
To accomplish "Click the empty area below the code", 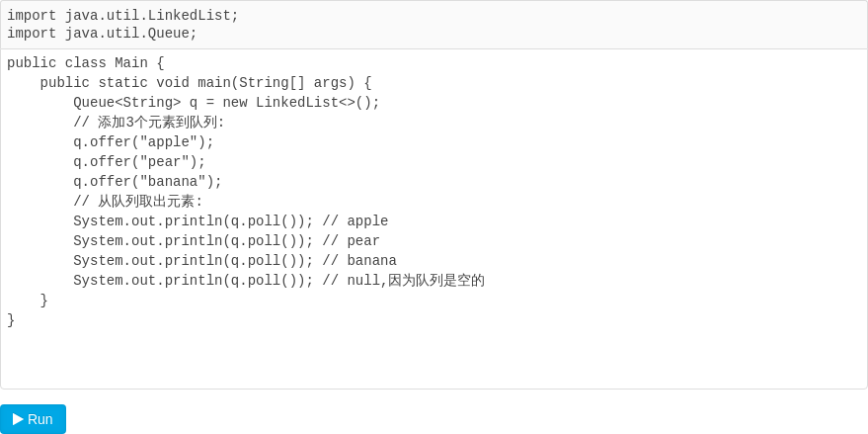I will [x=434, y=358].
